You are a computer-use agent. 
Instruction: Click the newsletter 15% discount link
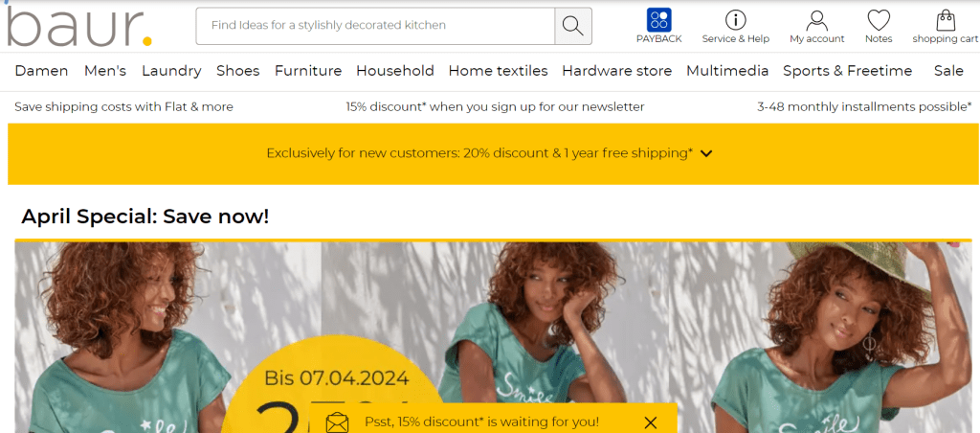click(x=495, y=107)
